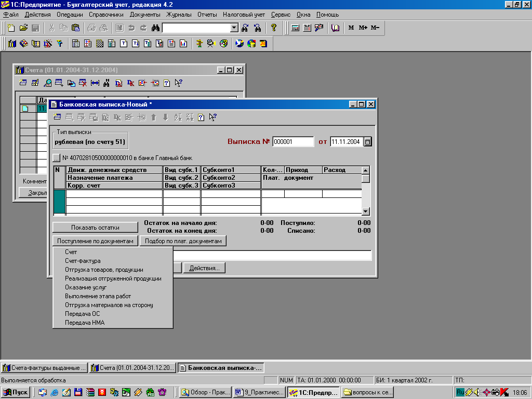Open '9_Практичес...' Word task in taskbar
The image size is (532, 399).
point(260,393)
